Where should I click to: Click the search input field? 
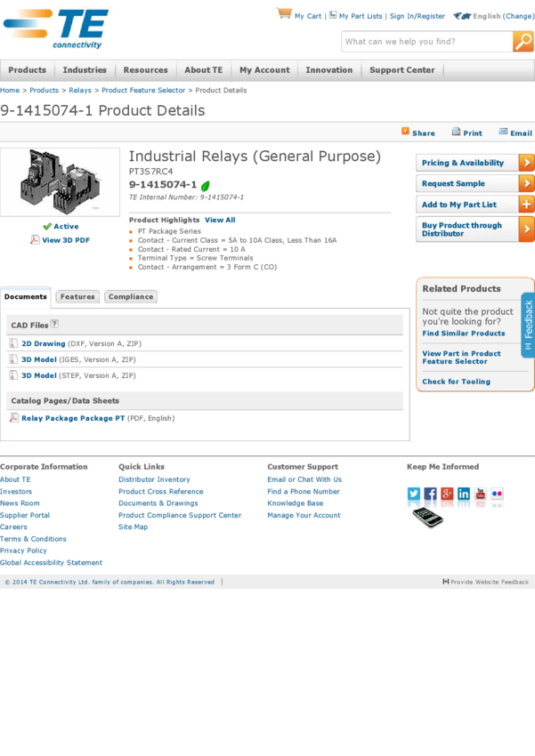427,42
